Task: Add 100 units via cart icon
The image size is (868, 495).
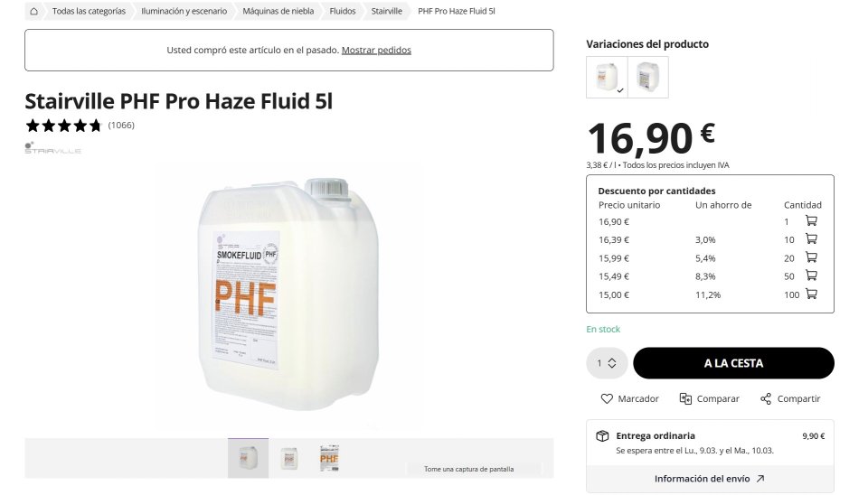Action: coord(811,294)
